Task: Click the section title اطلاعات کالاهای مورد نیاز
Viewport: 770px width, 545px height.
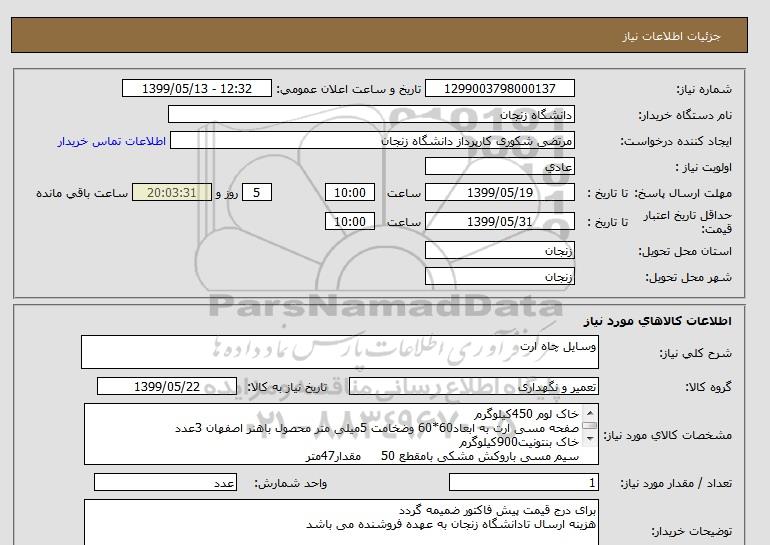Action: coord(658,321)
